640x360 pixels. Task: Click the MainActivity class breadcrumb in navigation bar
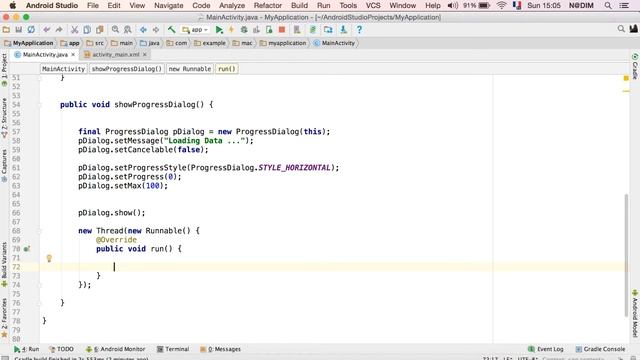click(x=334, y=43)
